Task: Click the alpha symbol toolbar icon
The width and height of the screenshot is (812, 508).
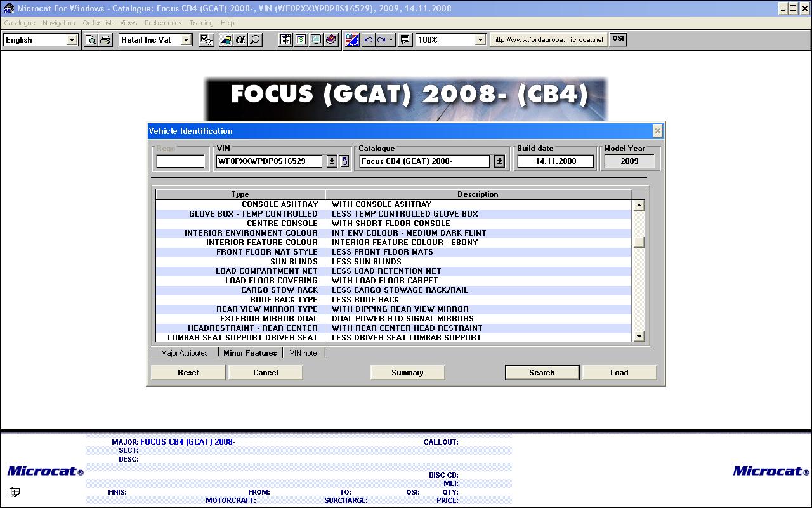Action: (240, 40)
